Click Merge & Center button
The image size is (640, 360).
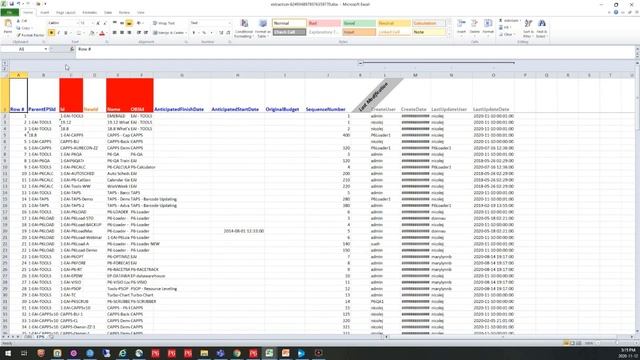tap(169, 33)
